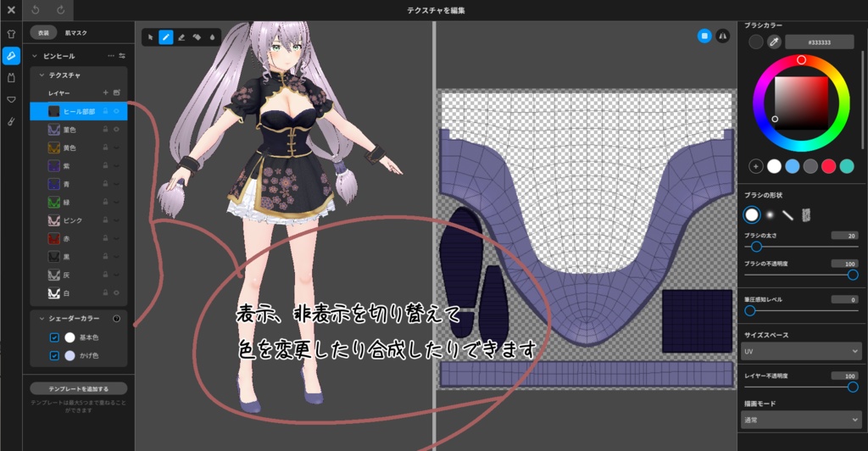Import an image as layer icon
868x451 pixels.
[x=117, y=92]
